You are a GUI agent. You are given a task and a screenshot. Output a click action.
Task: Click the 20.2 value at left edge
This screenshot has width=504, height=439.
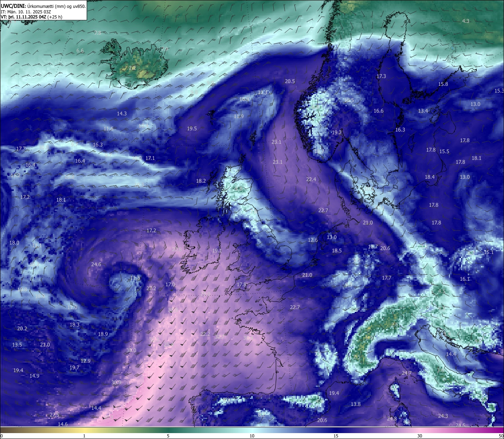[x=22, y=328]
